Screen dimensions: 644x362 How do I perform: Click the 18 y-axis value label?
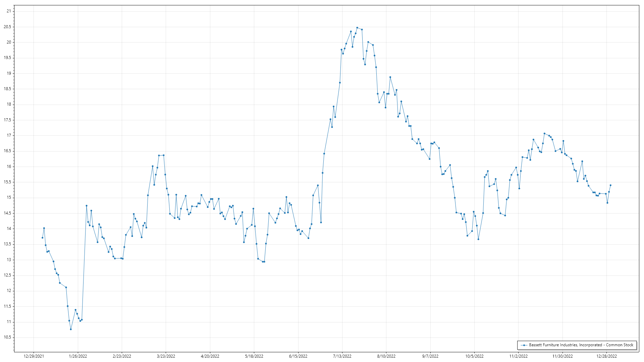9,104
